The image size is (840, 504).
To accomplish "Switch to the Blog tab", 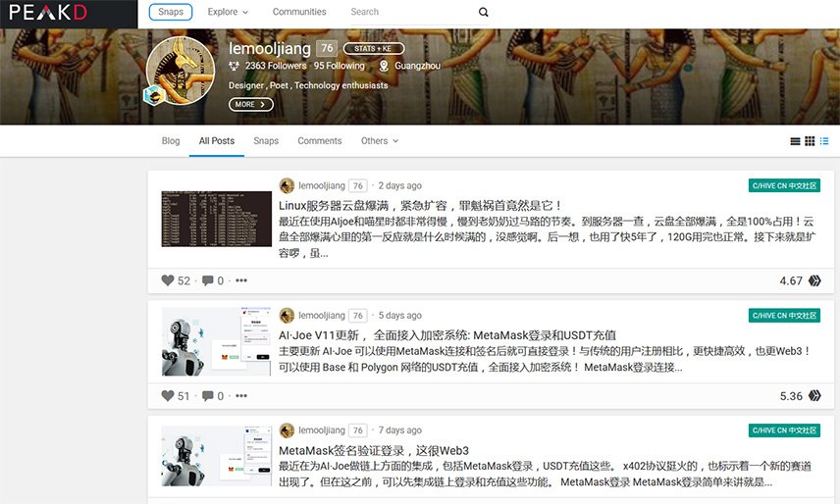I will [171, 141].
